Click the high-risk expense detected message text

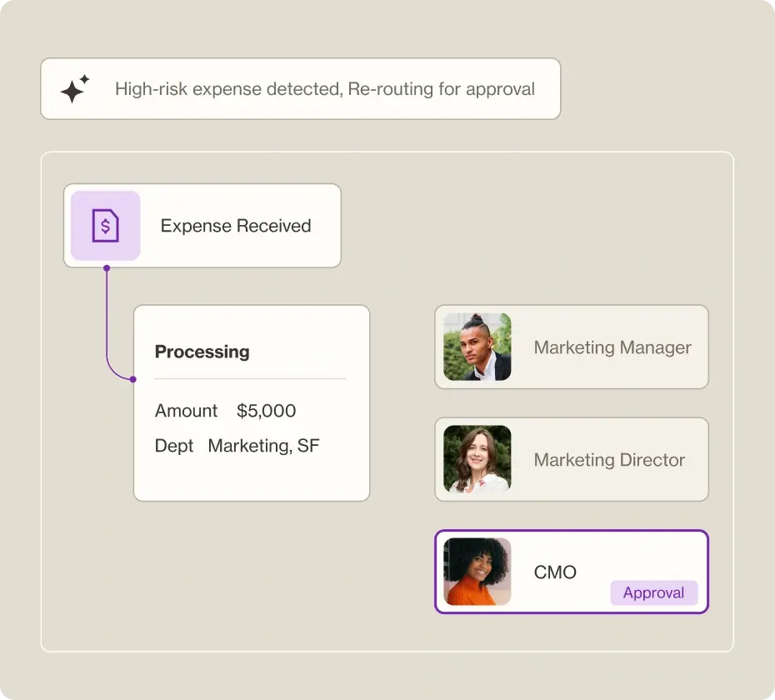click(x=325, y=89)
